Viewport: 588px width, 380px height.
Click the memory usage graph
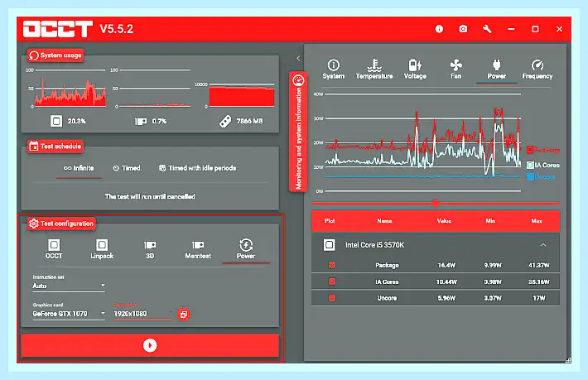point(242,95)
